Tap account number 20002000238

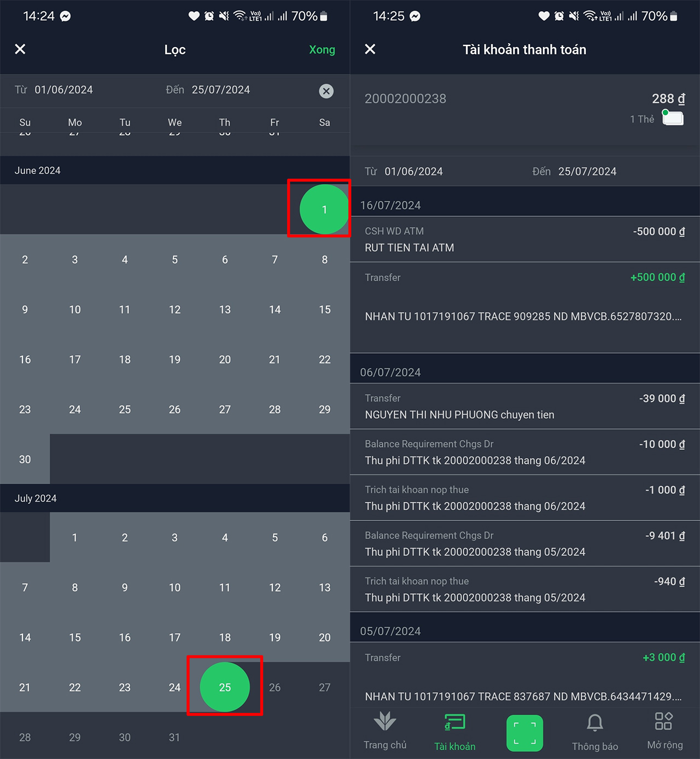(x=405, y=99)
